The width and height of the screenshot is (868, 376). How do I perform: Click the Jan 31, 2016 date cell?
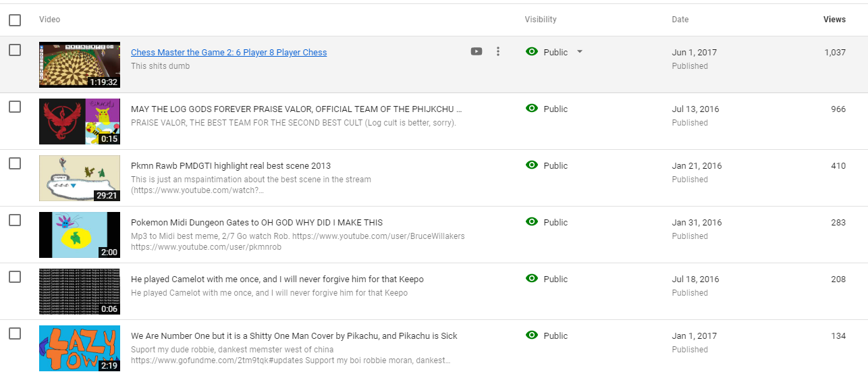[x=697, y=223]
